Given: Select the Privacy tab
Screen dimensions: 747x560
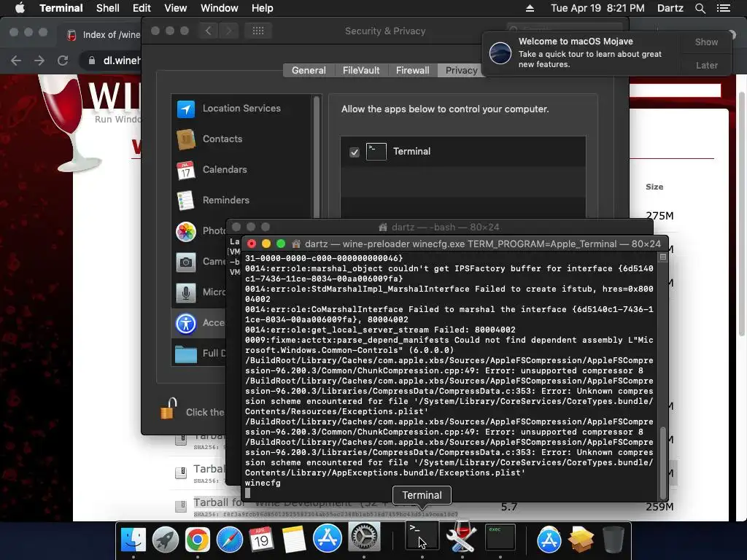Looking at the screenshot, I should [461, 71].
